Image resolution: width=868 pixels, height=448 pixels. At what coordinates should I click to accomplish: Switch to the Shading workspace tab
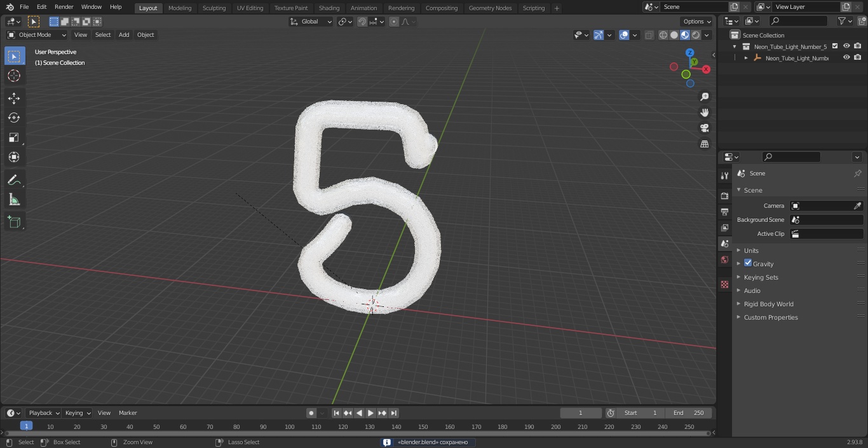tap(329, 8)
